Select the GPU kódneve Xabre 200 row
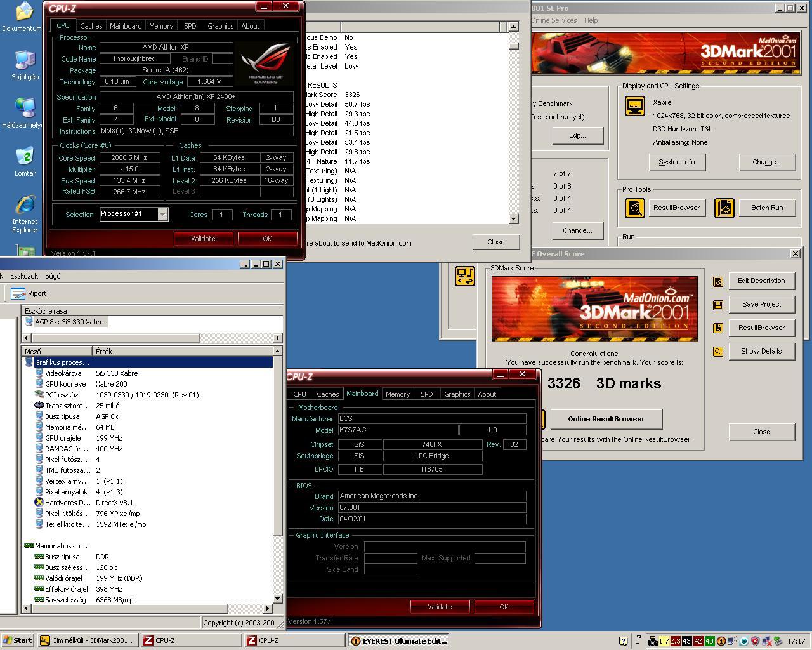This screenshot has width=812, height=650. (148, 384)
